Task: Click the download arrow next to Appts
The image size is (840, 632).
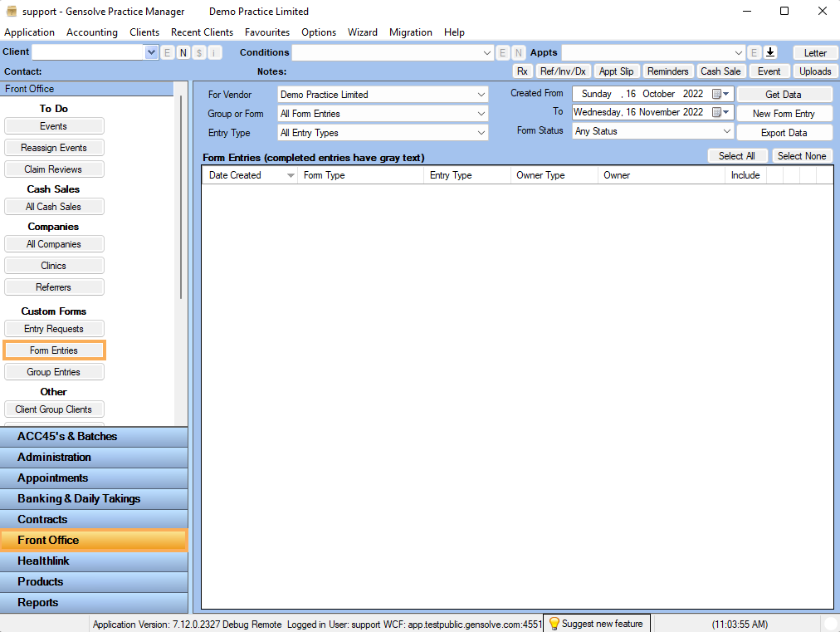Action: [x=770, y=51]
